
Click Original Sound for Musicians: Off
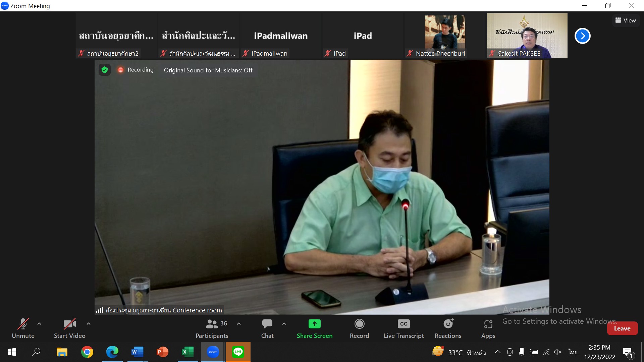pyautogui.click(x=208, y=70)
